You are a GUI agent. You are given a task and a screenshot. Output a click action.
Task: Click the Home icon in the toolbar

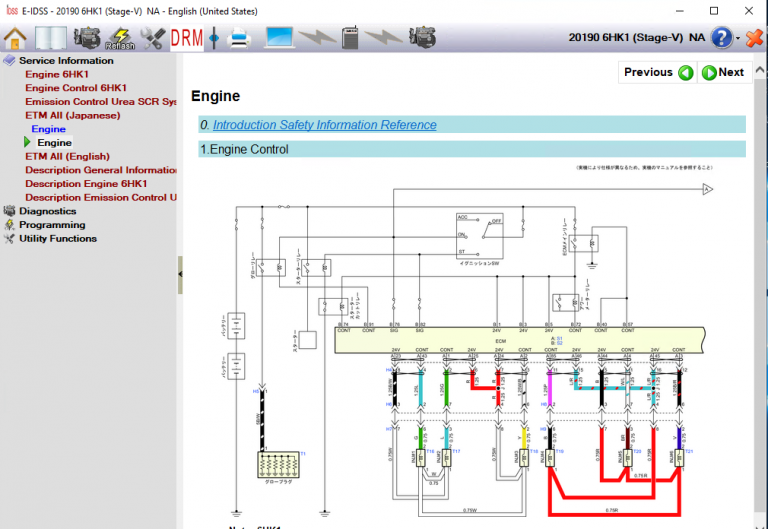click(15, 39)
